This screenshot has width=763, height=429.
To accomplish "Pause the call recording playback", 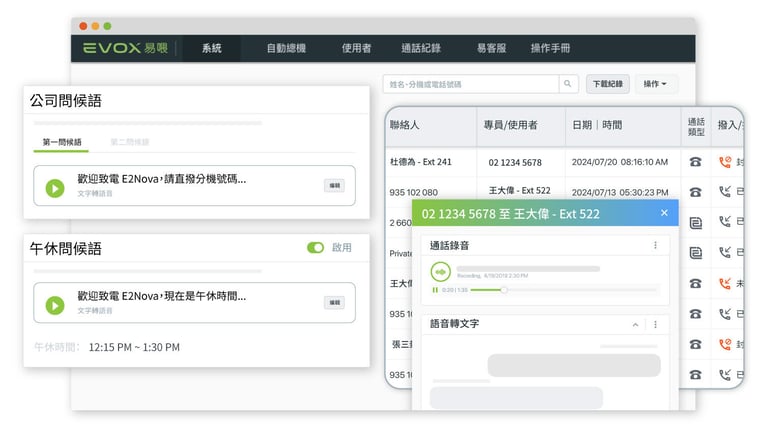I will point(435,290).
